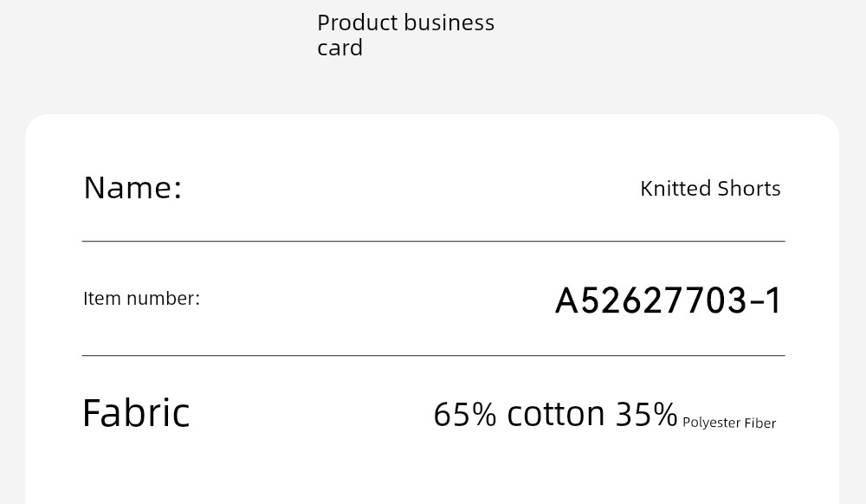The width and height of the screenshot is (866, 504).
Task: Click the divider line below Item number row
Action: pos(434,356)
